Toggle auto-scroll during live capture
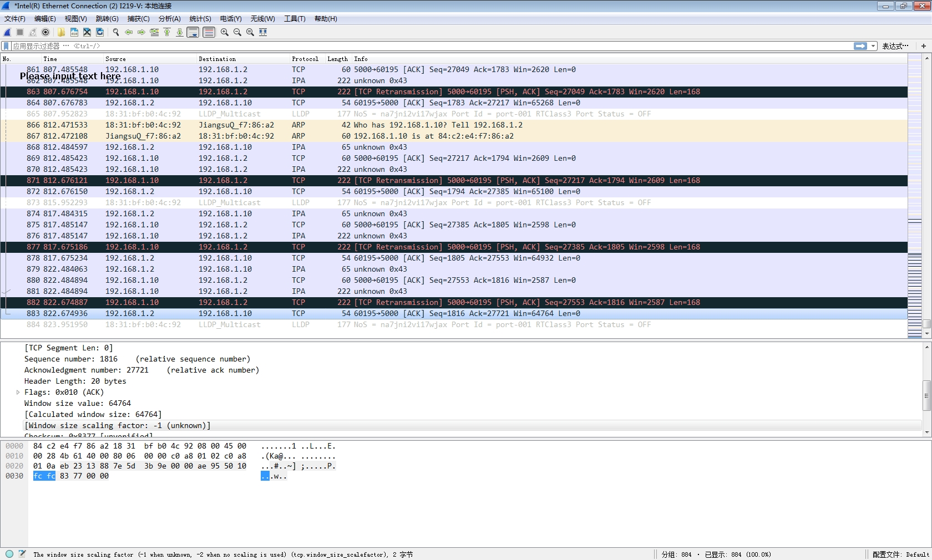This screenshot has height=560, width=932. 193,32
